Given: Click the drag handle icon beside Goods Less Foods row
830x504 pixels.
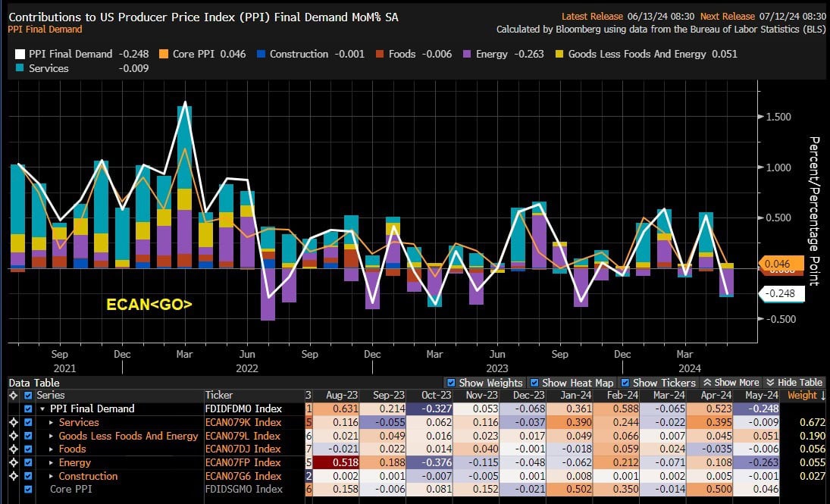Looking at the screenshot, I should click(x=13, y=436).
